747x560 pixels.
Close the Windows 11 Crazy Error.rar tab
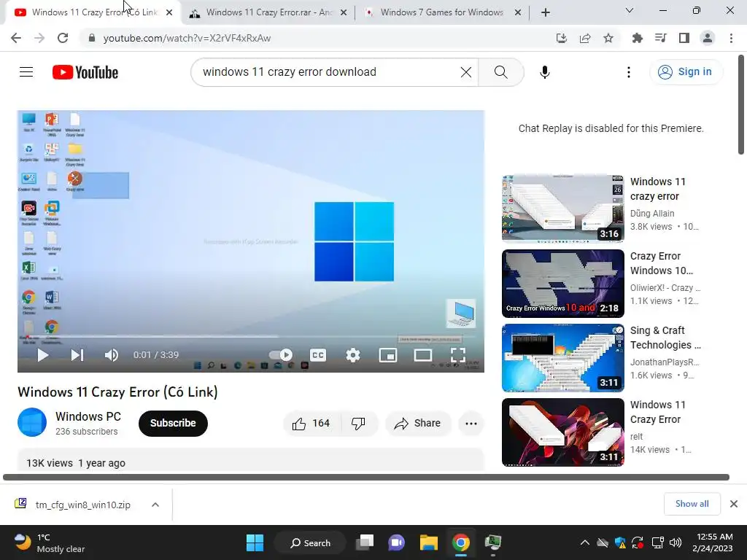(344, 13)
